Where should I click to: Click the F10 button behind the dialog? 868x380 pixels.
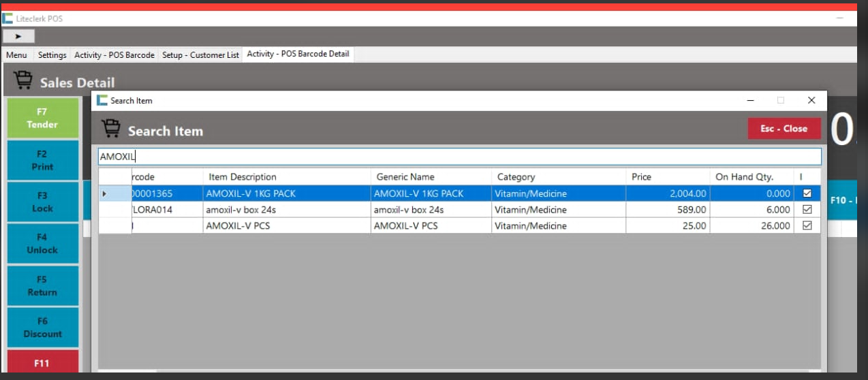[842, 201]
